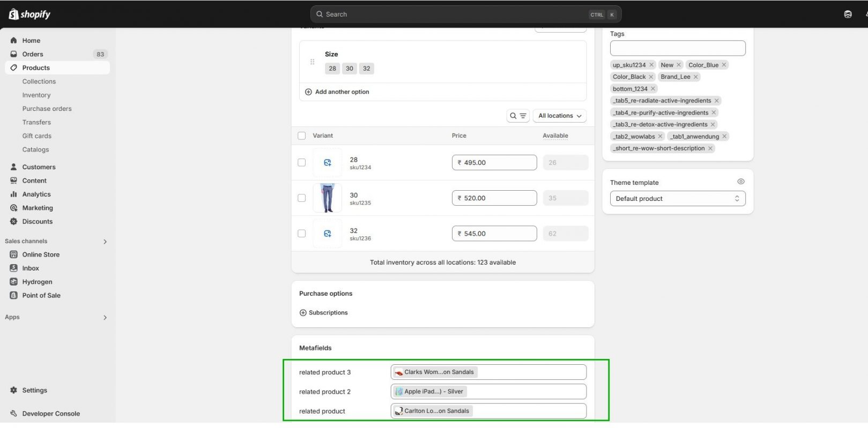Click the plus icon for Subscriptions
This screenshot has height=428, width=868.
pyautogui.click(x=303, y=313)
